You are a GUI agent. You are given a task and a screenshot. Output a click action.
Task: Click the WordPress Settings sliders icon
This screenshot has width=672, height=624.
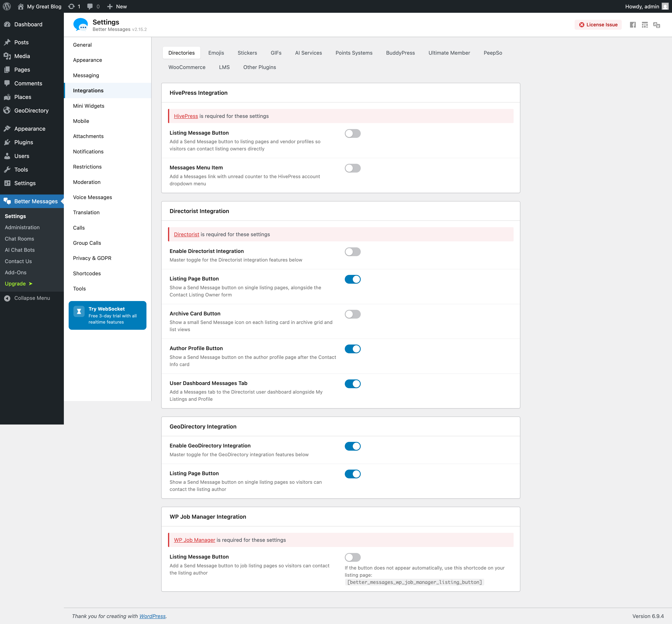[7, 183]
